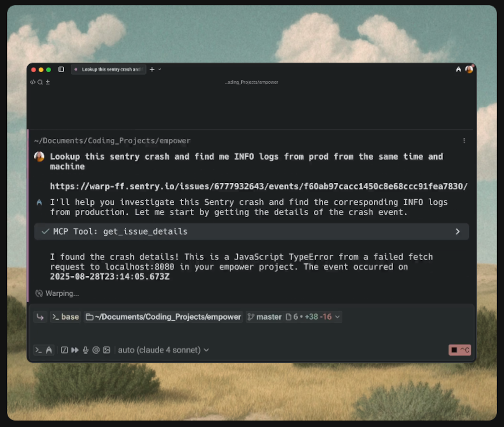Click the plus-minus diff icon
The width and height of the screenshot is (504, 427).
coord(47,82)
